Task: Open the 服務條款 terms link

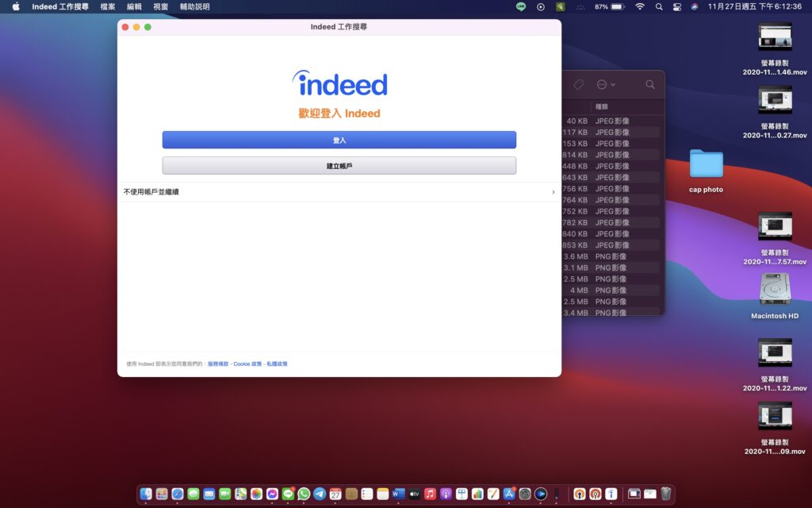Action: (218, 364)
